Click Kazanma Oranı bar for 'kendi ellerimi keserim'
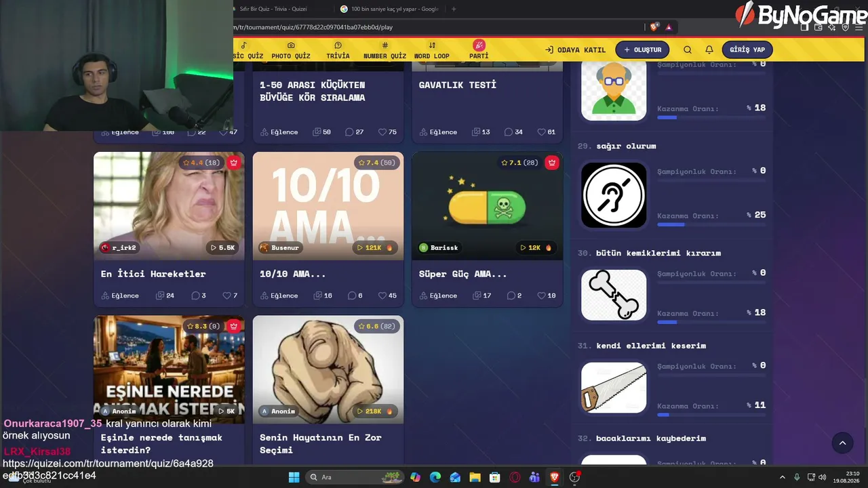 (711, 415)
